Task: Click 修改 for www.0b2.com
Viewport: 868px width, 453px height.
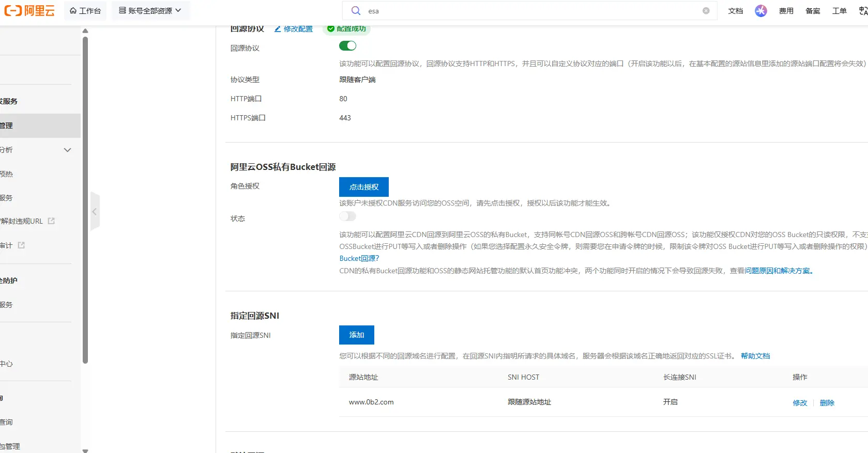Action: (x=800, y=403)
